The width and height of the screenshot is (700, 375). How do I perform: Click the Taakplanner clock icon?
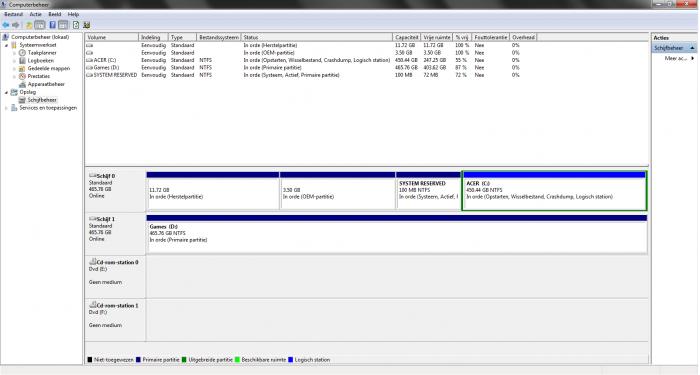pos(22,53)
